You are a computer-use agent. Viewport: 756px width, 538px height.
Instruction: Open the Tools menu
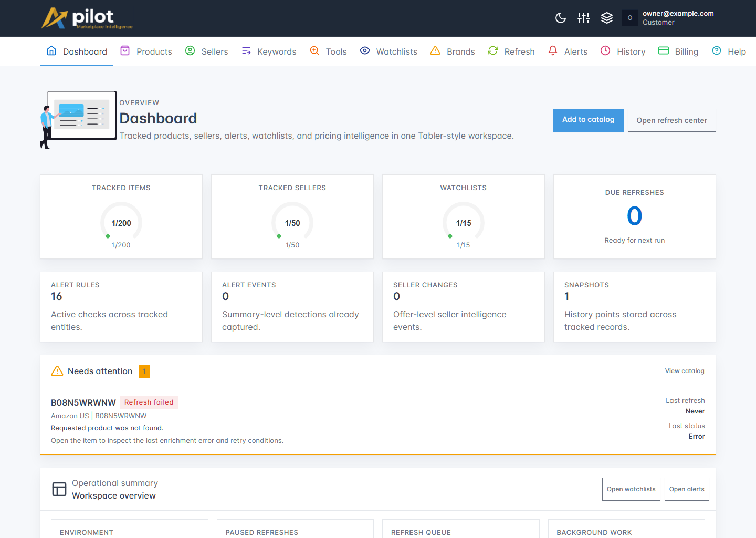(328, 51)
